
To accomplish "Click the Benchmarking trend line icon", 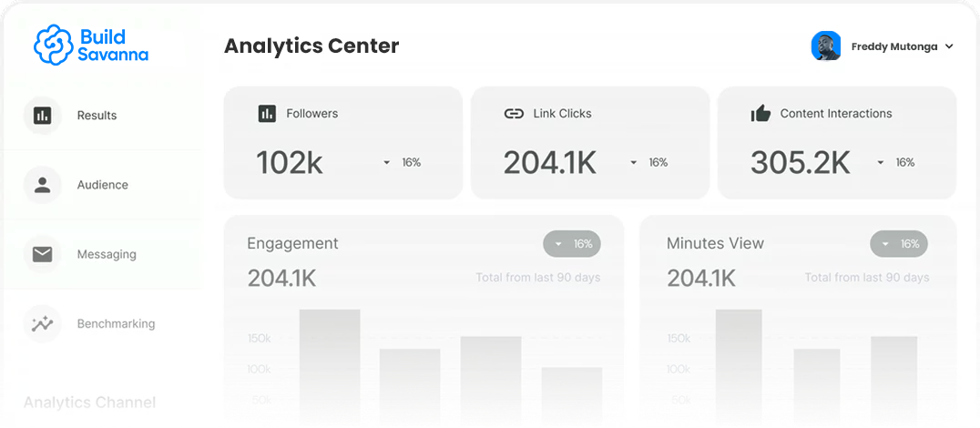I will (42, 323).
